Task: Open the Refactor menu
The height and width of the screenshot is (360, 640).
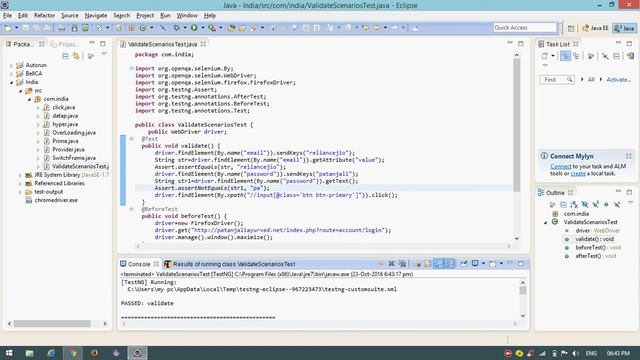Action: tap(44, 16)
